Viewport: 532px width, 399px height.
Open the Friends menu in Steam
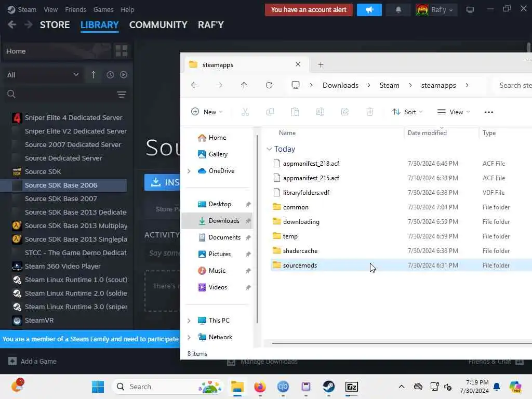(76, 9)
